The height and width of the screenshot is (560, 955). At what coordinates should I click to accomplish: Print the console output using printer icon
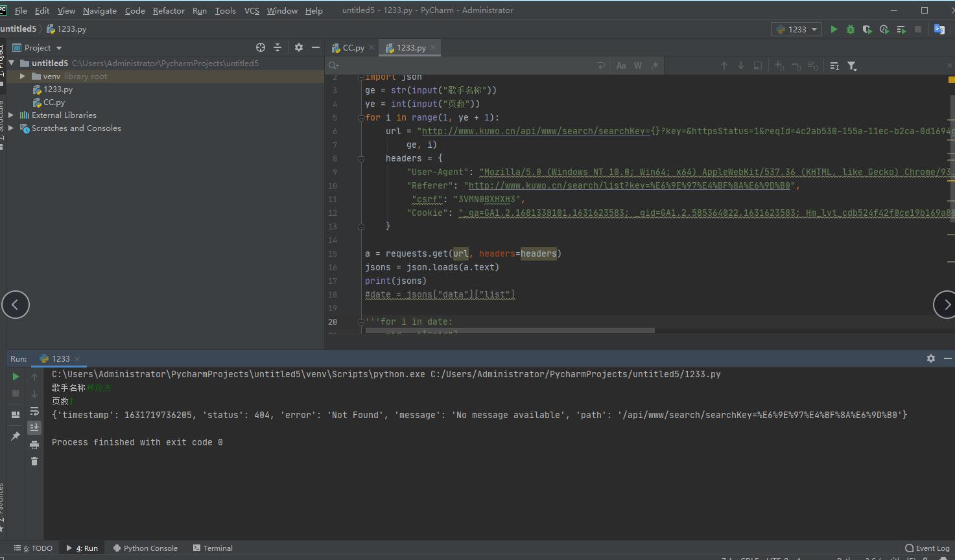click(34, 445)
